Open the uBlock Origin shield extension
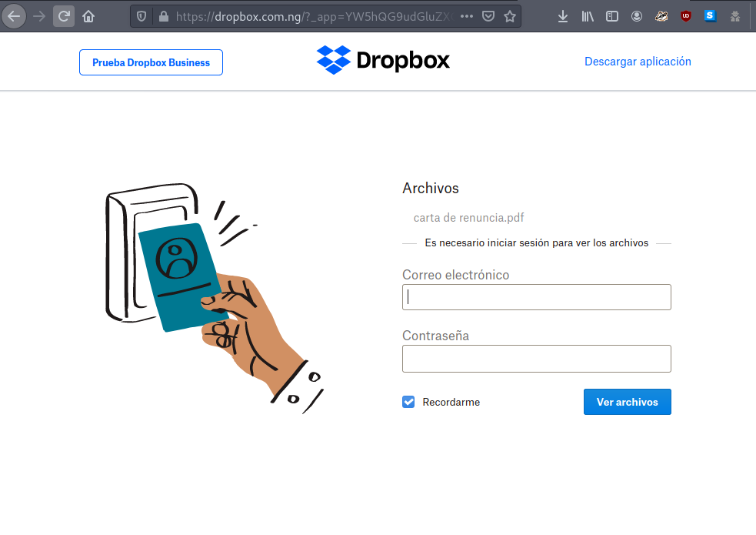This screenshot has width=756, height=535. pos(685,16)
